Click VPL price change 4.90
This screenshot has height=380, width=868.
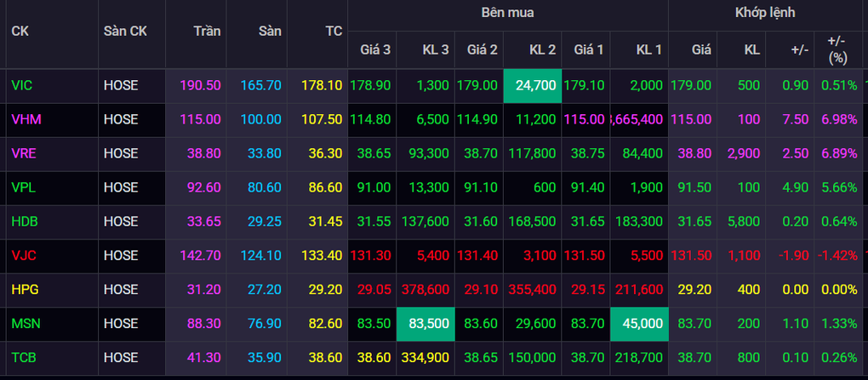coord(797,187)
